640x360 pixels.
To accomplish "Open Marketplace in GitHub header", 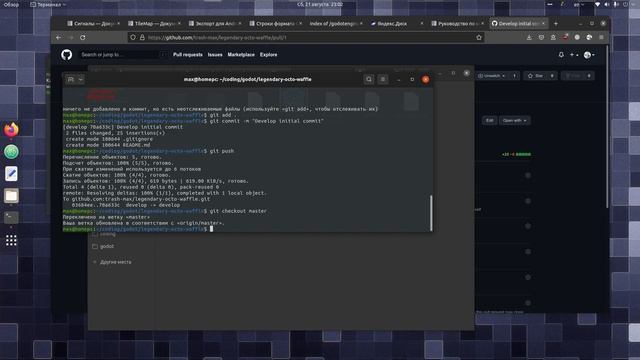I will [x=241, y=55].
